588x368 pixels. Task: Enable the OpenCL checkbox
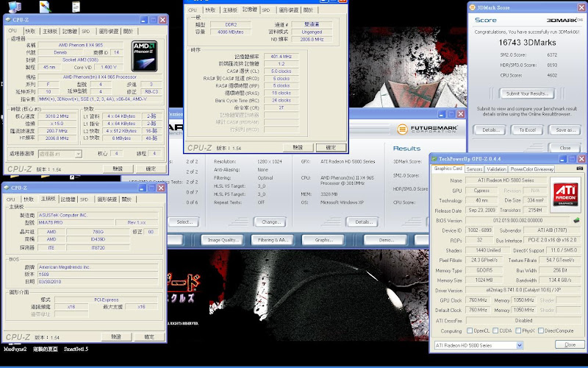470,331
